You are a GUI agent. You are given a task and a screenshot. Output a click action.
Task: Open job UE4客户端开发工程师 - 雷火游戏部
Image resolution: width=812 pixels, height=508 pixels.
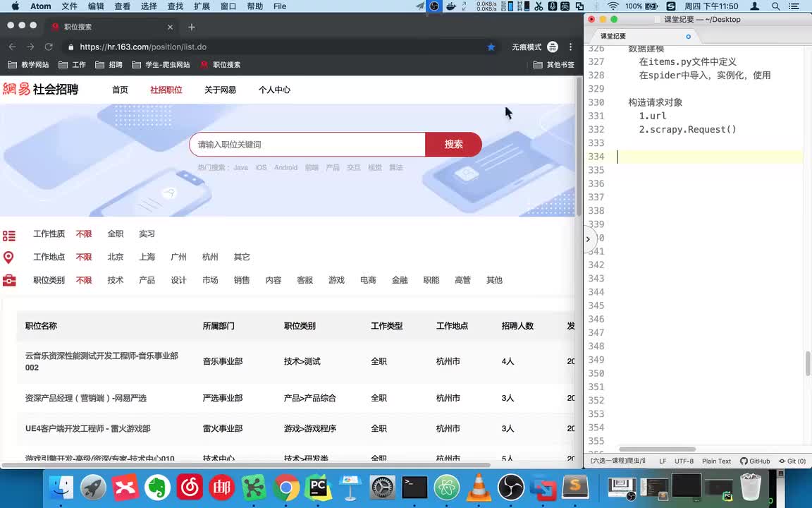tap(88, 429)
